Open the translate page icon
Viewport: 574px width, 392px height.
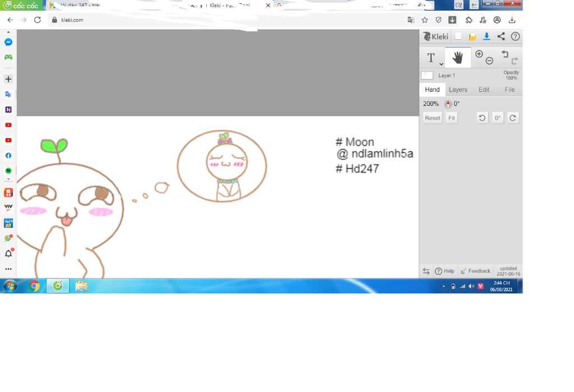click(x=411, y=20)
